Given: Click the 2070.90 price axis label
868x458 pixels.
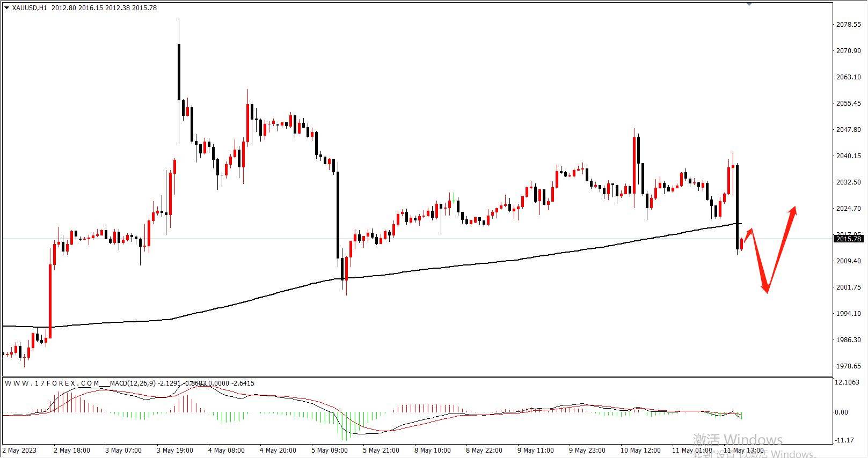Looking at the screenshot, I should pos(848,51).
